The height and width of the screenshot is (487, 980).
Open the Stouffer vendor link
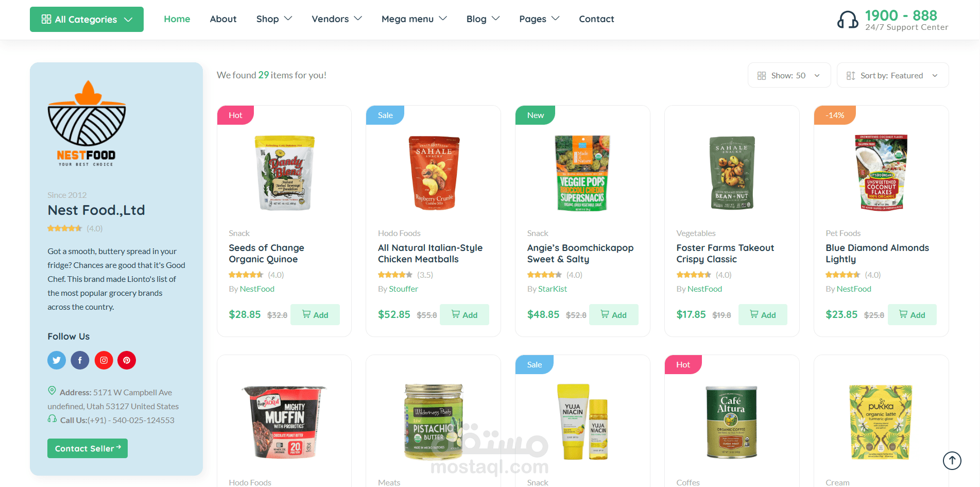click(x=403, y=289)
